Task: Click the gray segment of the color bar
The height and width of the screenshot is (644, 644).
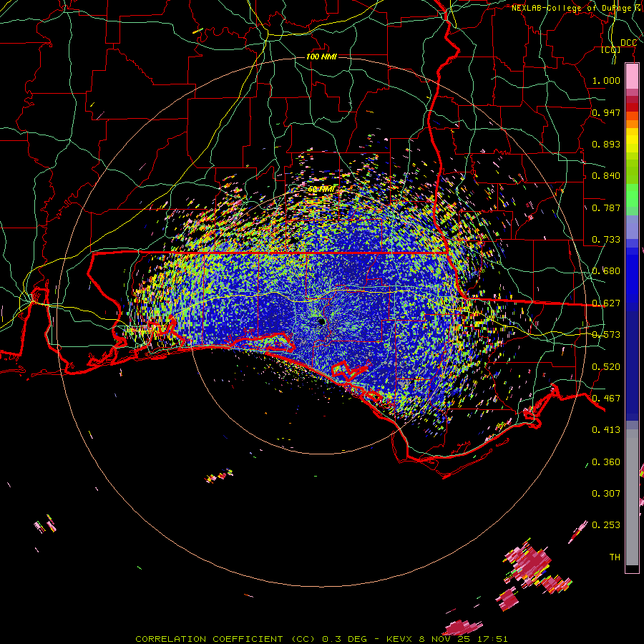Action: pyautogui.click(x=632, y=497)
